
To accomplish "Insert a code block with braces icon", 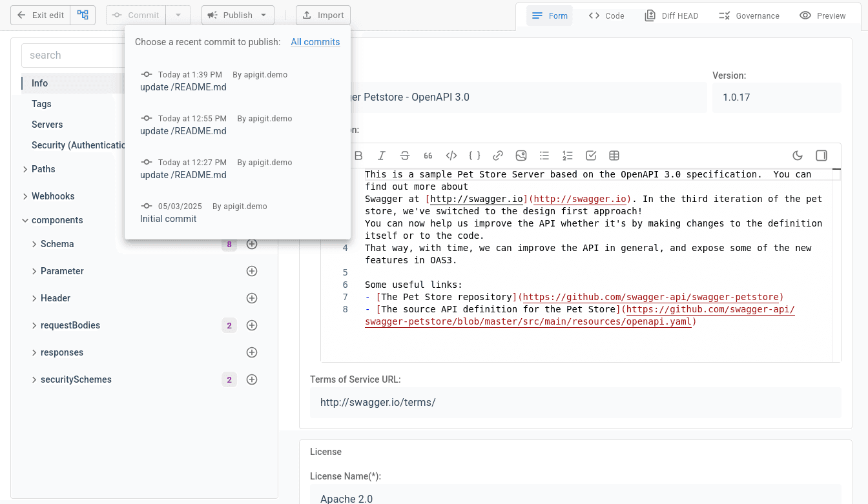I will [x=475, y=156].
